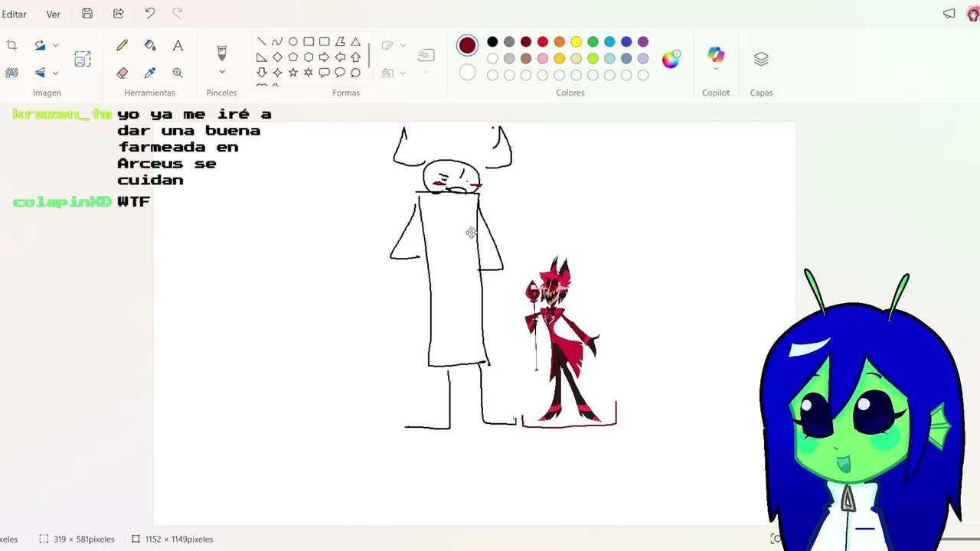Expand the Copilot dropdown chevron
This screenshot has height=551, width=980.
(716, 69)
